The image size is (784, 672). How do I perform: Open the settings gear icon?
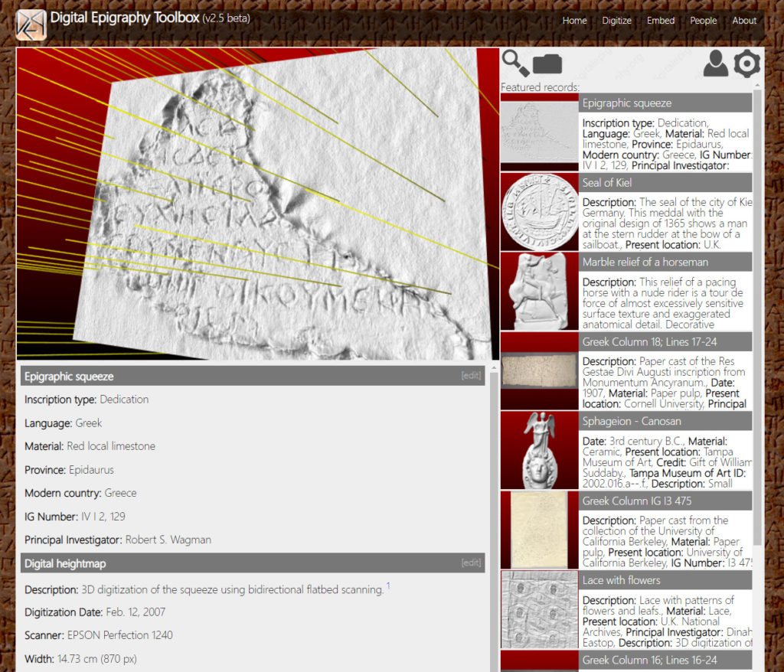tap(746, 64)
